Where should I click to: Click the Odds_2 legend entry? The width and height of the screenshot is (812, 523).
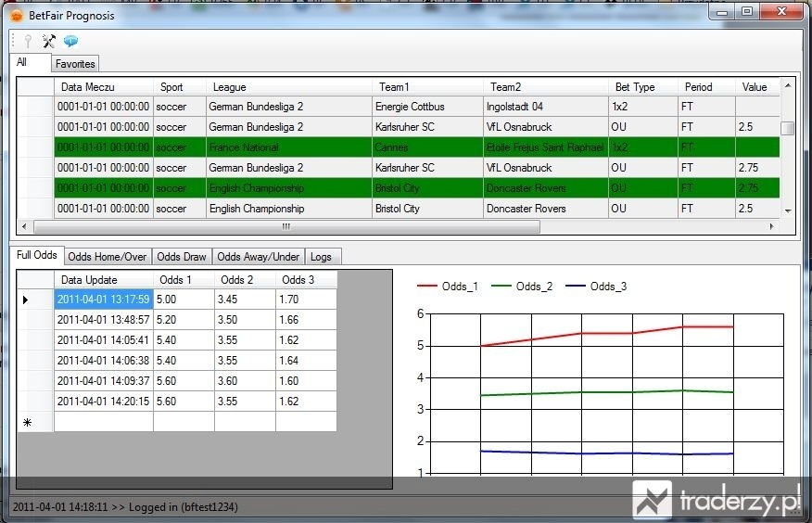click(x=522, y=287)
